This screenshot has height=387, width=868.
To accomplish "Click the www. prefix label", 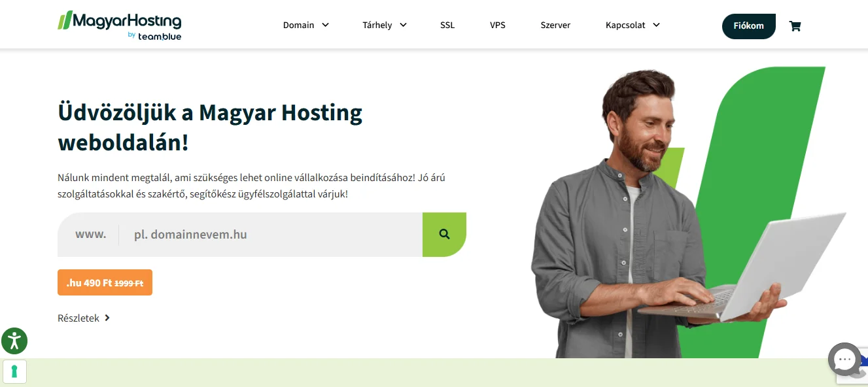I will (90, 234).
